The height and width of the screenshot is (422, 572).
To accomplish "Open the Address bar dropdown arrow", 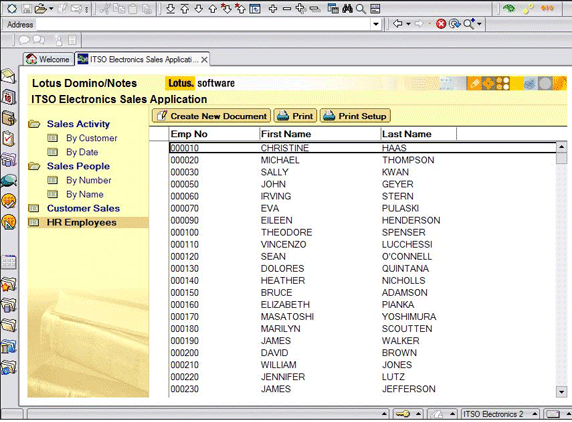I will pos(376,24).
